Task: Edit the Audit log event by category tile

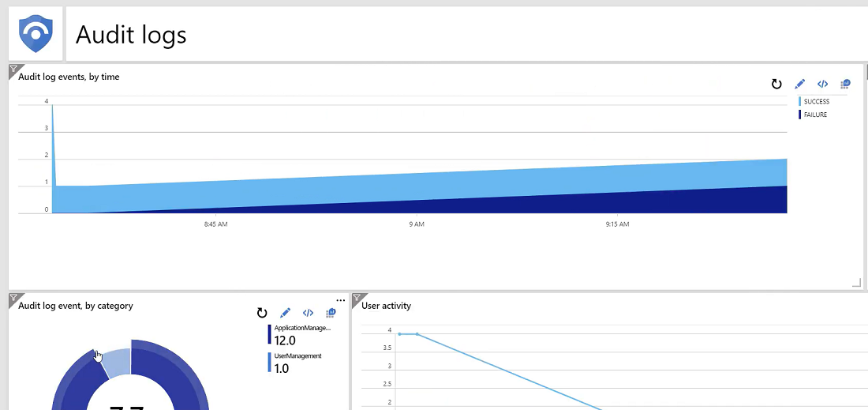Action: point(285,313)
